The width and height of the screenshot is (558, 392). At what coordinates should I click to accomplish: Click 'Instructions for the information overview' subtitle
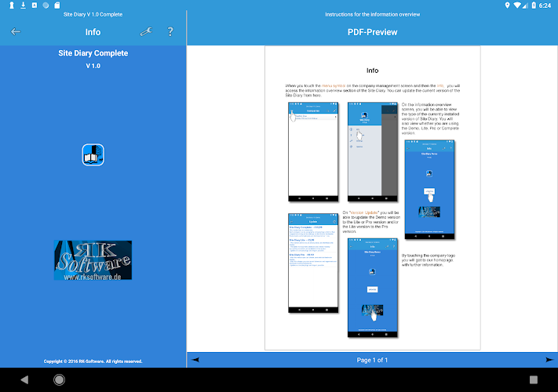point(372,15)
